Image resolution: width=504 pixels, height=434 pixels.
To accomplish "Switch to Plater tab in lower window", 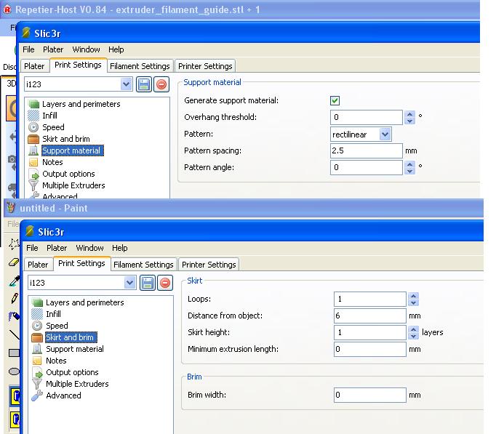I will [38, 265].
